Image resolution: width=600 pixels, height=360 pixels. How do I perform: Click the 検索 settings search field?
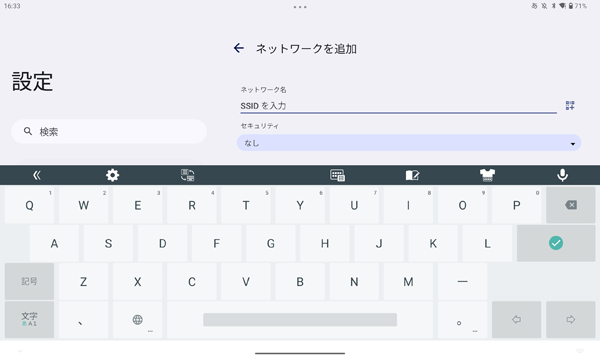109,131
